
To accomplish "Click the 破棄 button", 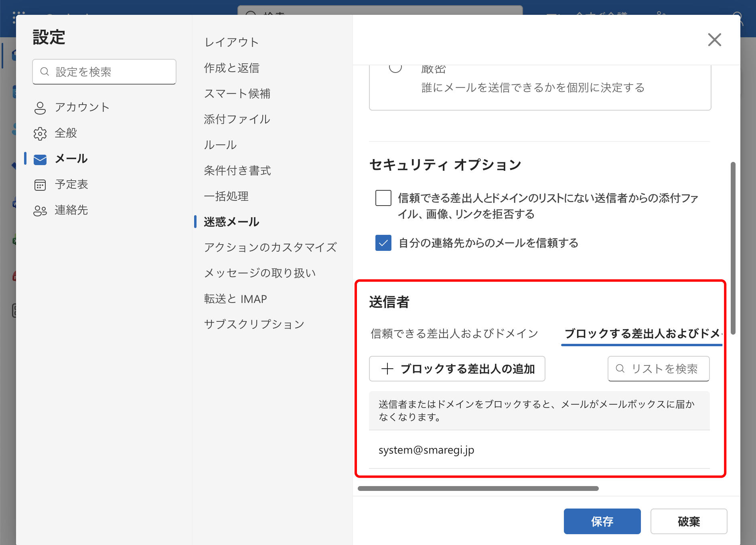I will [x=689, y=521].
